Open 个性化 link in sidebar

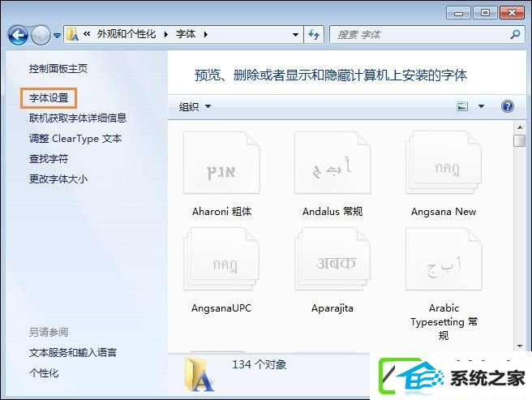pyautogui.click(x=44, y=373)
